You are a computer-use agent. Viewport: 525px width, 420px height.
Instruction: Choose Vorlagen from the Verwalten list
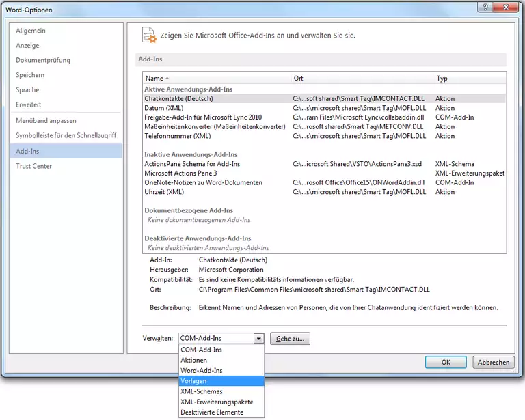[193, 381]
